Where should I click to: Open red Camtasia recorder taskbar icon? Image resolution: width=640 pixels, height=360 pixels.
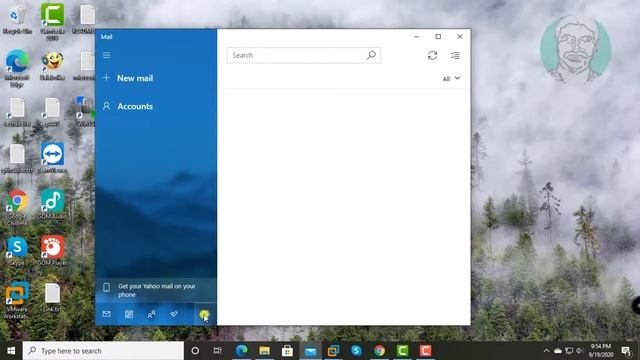click(x=425, y=351)
